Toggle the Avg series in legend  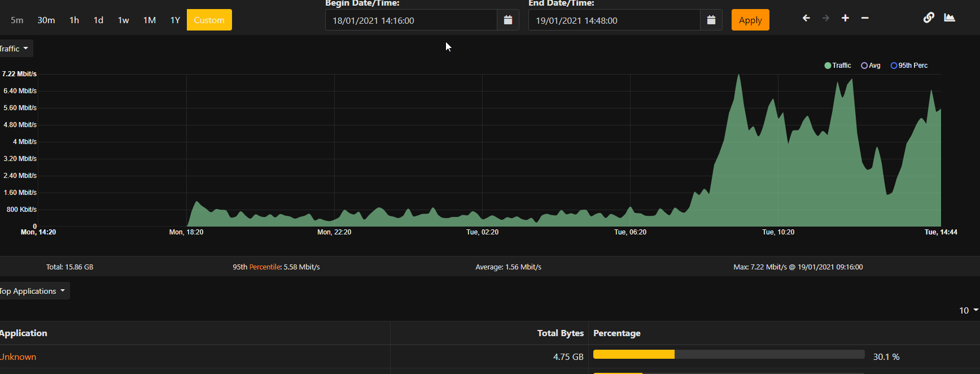[870, 66]
